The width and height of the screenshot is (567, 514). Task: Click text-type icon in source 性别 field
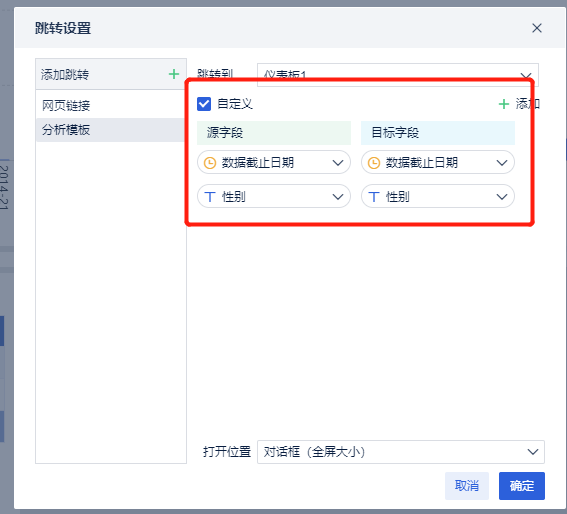click(x=210, y=197)
